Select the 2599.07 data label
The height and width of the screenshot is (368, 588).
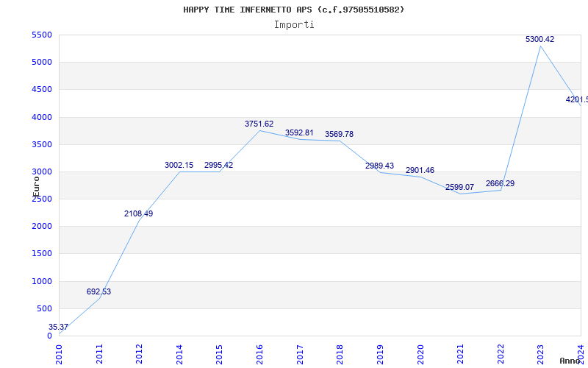460,187
